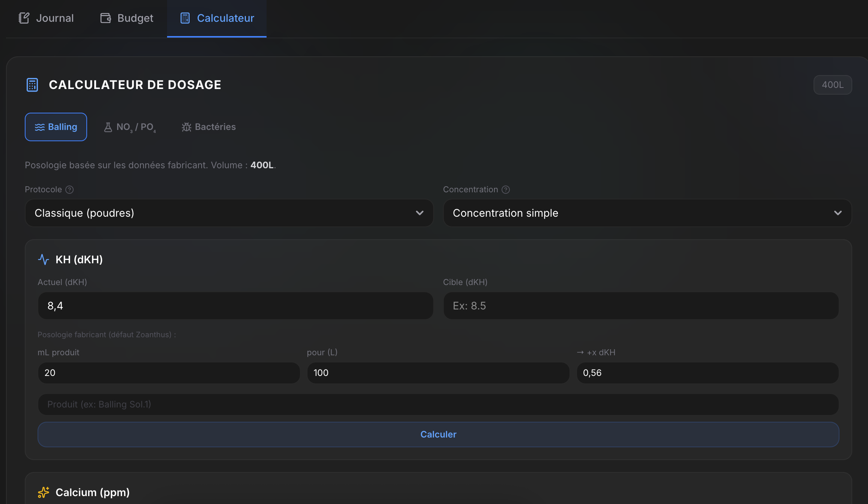868x504 pixels.
Task: Click the Protocole help question icon
Action: 69,190
